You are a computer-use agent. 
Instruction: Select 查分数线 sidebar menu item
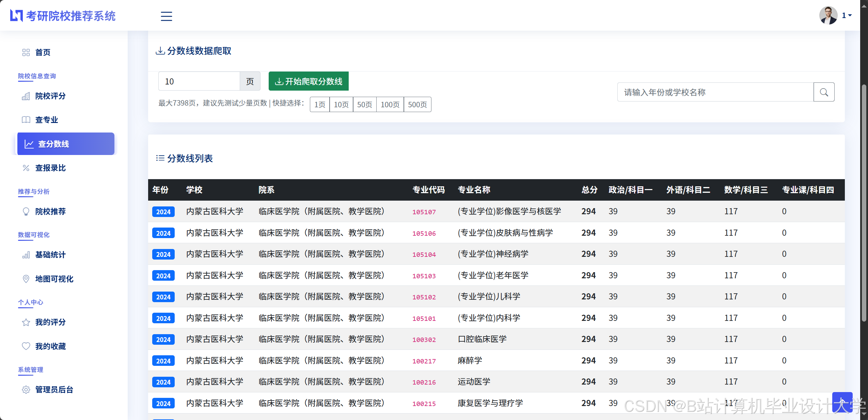(66, 144)
